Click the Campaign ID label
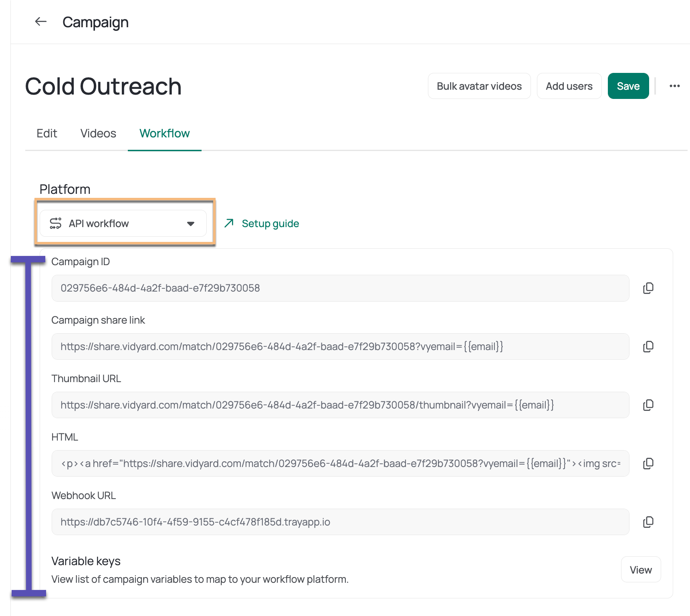 click(x=81, y=262)
